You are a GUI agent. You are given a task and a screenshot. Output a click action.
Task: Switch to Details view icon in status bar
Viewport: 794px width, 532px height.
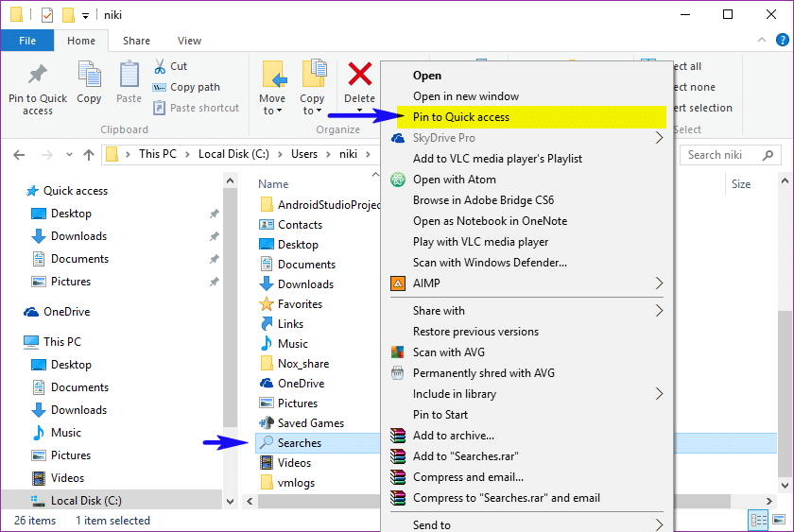click(x=758, y=520)
